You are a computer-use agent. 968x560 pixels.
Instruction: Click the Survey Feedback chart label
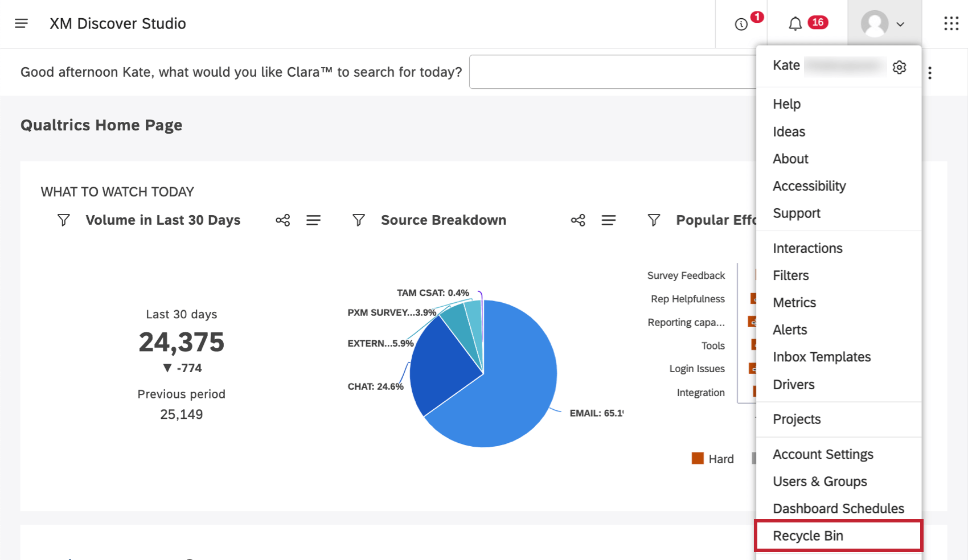pyautogui.click(x=686, y=275)
